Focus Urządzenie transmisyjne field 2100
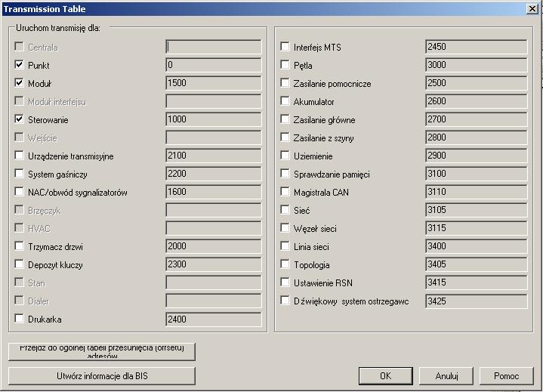The image size is (543, 392). point(214,156)
